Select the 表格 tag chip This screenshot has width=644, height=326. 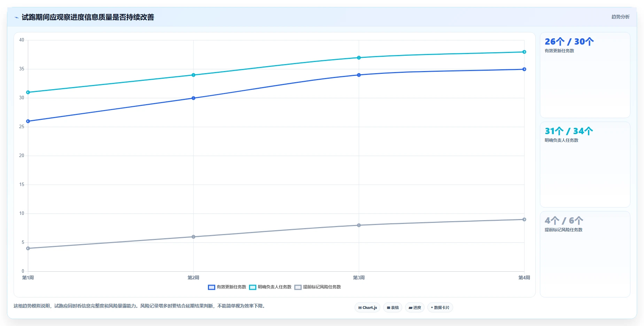click(393, 308)
